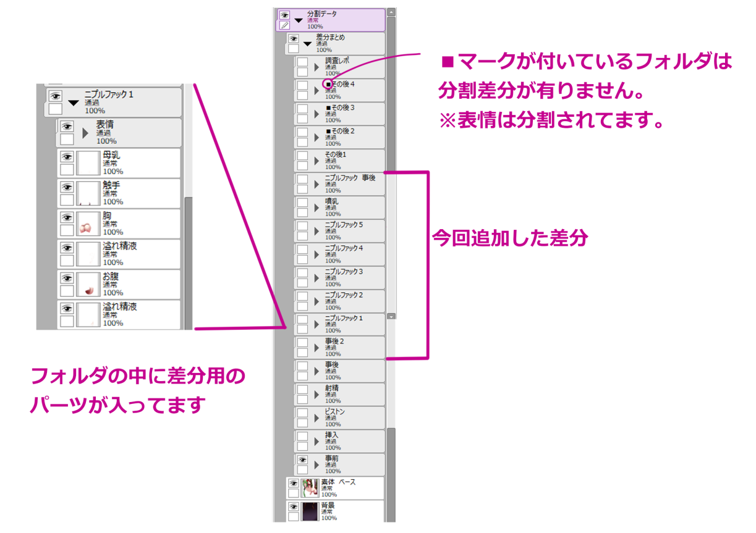Show the 調査レポ folder via visibility box
Image resolution: width=756 pixels, height=533 pixels.
(302, 62)
